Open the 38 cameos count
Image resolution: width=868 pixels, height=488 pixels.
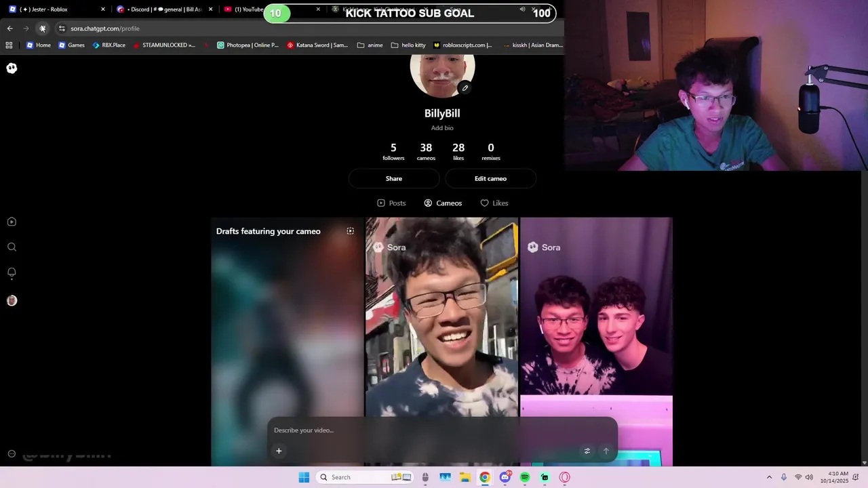[426, 152]
